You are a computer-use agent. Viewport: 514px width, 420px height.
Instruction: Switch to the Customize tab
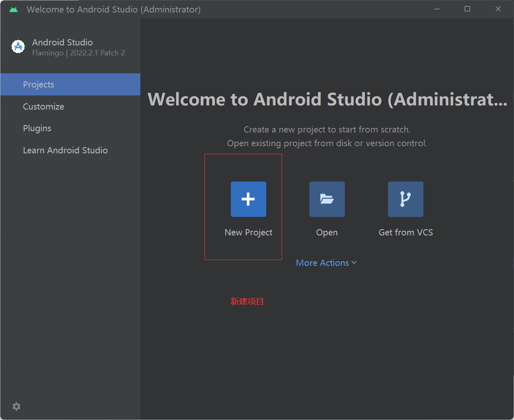pyautogui.click(x=70, y=106)
